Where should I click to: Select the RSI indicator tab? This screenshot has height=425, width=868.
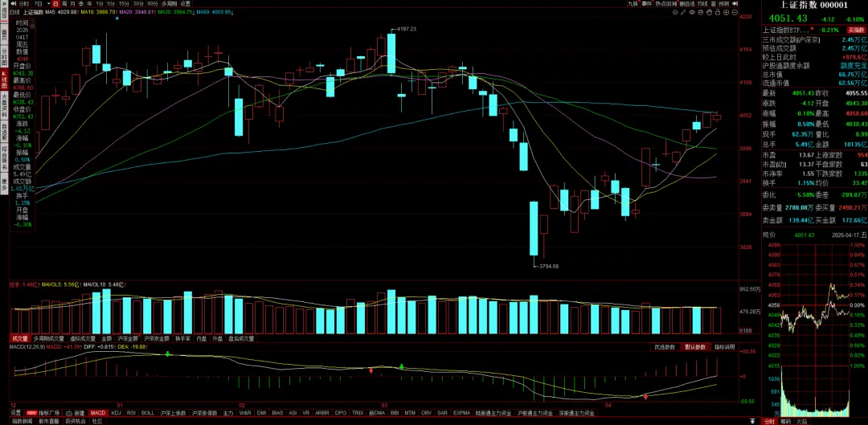131,413
